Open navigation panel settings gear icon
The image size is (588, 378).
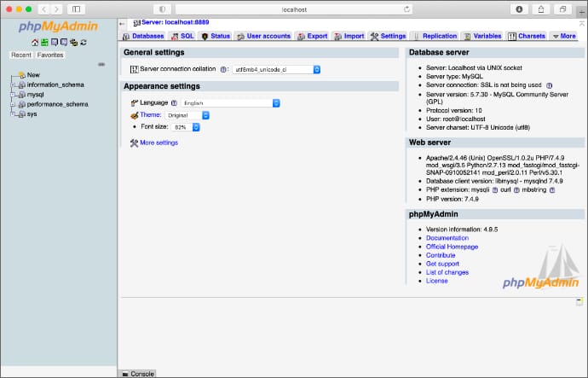(72, 42)
